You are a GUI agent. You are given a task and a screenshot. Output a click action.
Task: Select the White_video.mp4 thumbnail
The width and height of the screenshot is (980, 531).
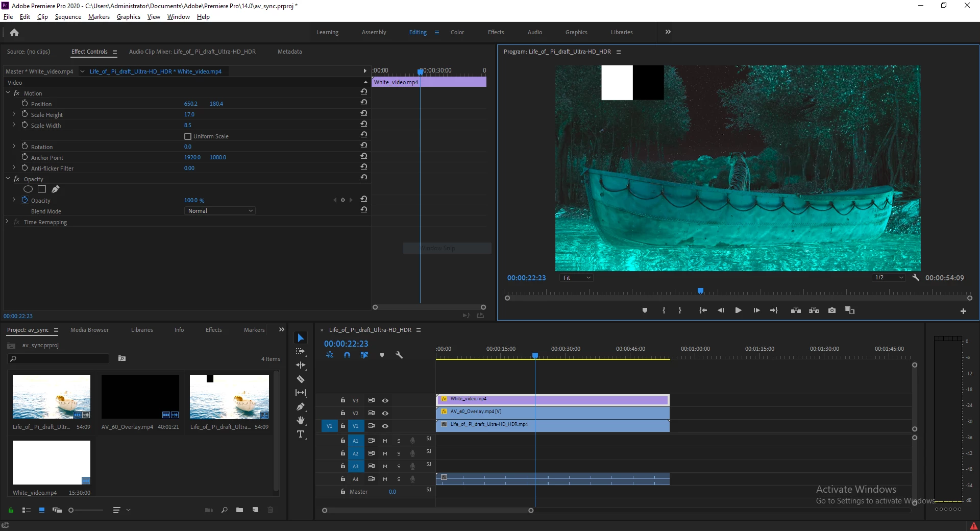coord(52,463)
